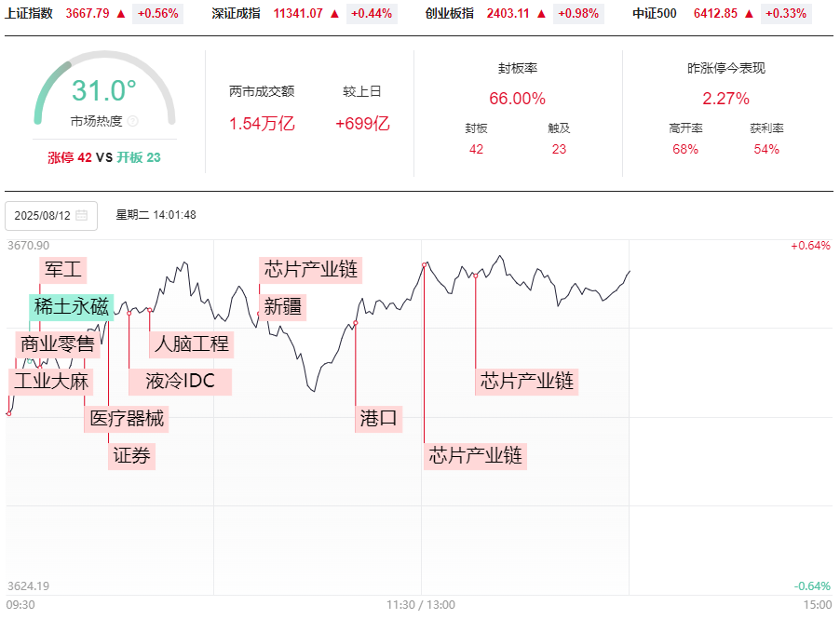
Task: Open the 港口 marker on the chart
Action: pos(379,418)
